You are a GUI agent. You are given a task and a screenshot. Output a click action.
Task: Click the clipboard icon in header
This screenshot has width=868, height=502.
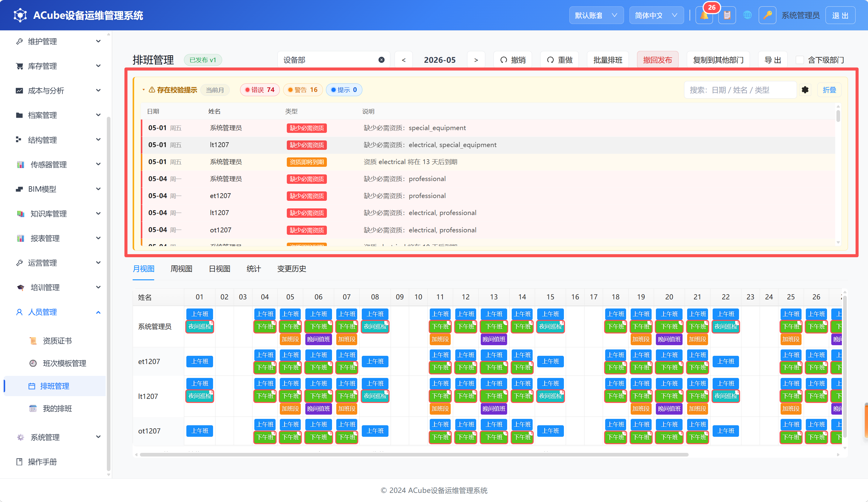pos(727,15)
